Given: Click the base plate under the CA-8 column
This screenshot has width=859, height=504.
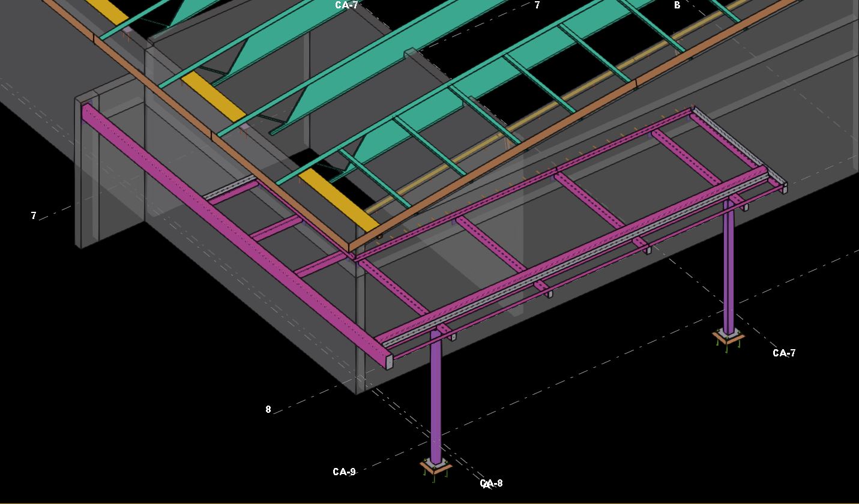Looking at the screenshot, I should pos(436,468).
